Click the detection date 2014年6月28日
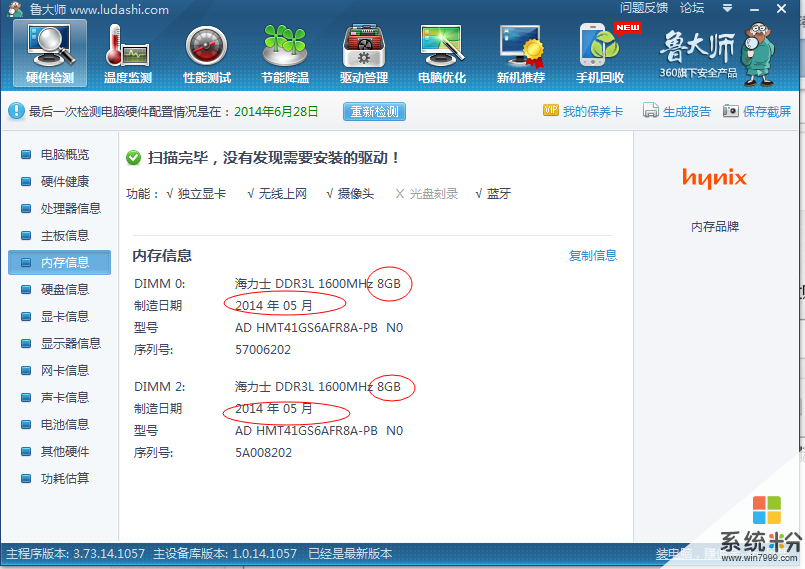805x569 pixels. (276, 111)
